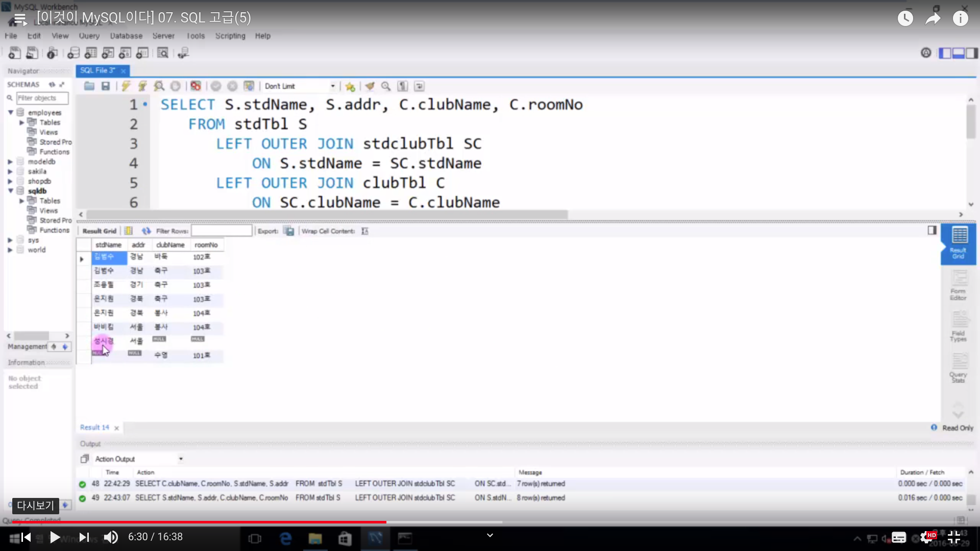
Task: Open SQL script file toolbar icon
Action: [32, 53]
